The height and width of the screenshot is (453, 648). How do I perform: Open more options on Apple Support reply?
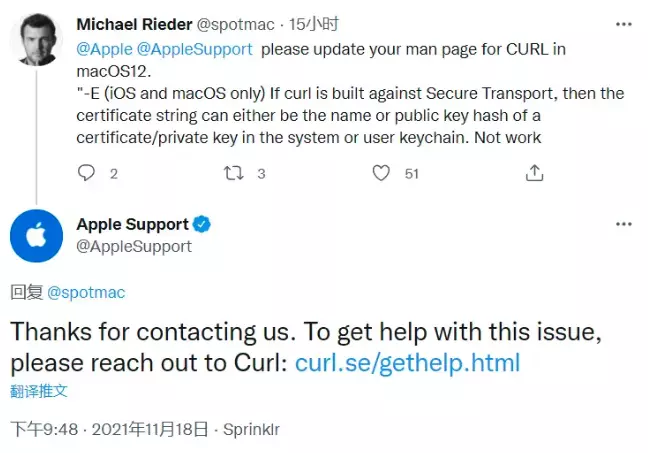click(x=624, y=224)
